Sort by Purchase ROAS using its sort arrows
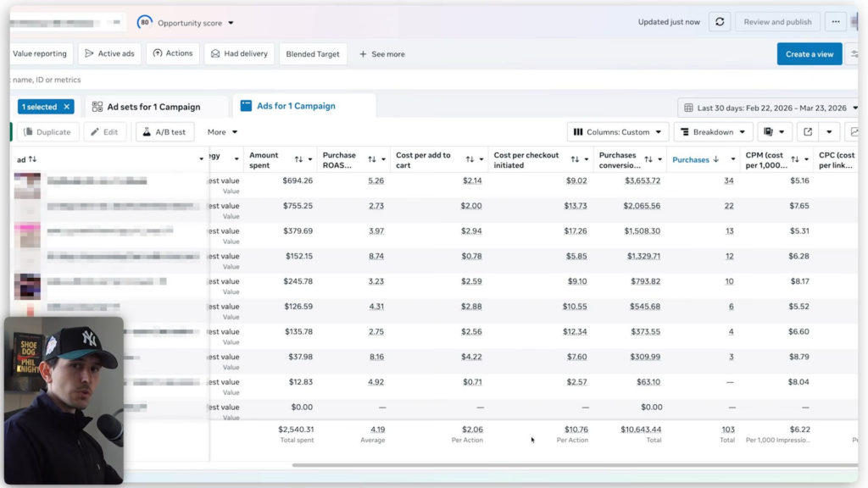Screen dimensions: 868x488 click(372, 160)
